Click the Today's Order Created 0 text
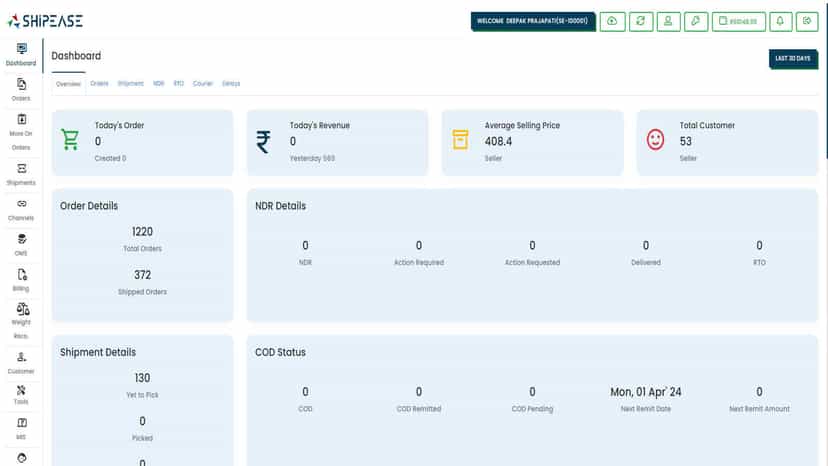Viewport: 828px width, 466px height. pyautogui.click(x=110, y=159)
